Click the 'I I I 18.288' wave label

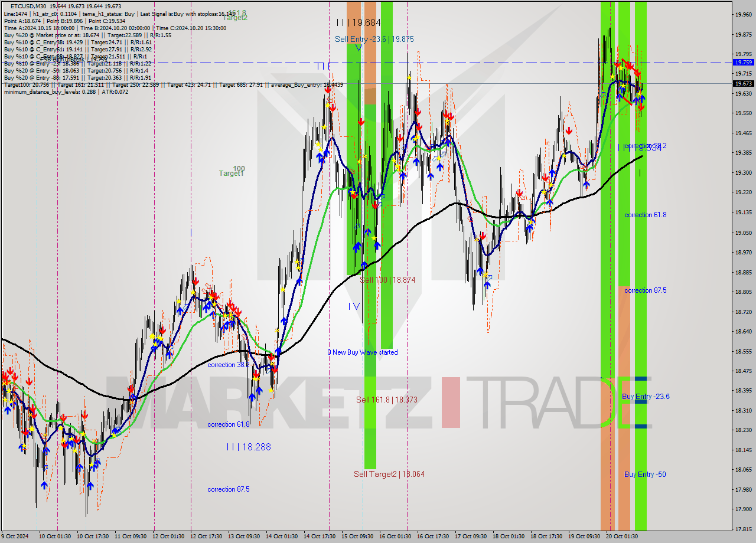[249, 447]
